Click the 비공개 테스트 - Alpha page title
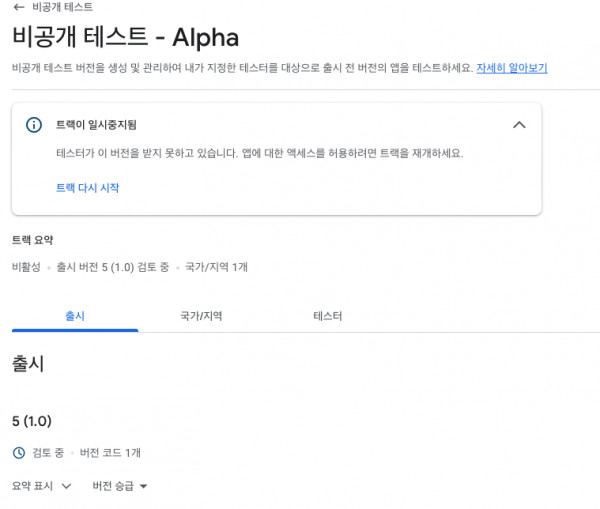Viewport: 600px width, 509px height. coord(126,37)
